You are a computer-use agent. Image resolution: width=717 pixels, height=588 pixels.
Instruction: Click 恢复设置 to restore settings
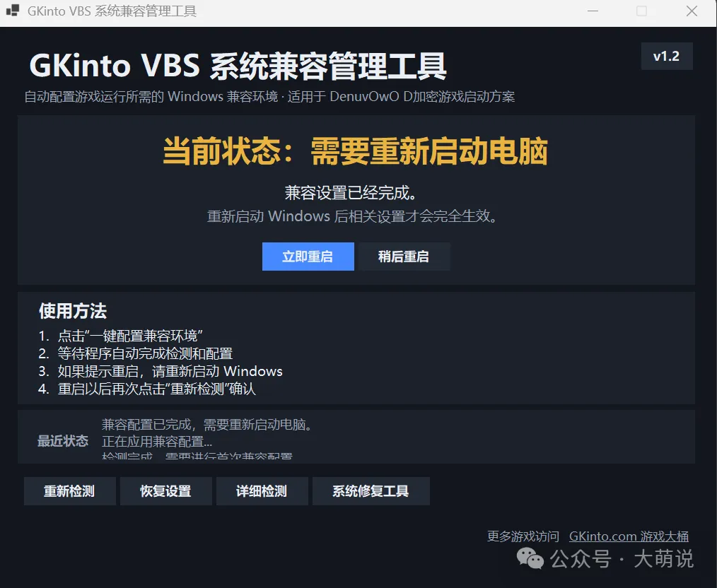point(165,491)
